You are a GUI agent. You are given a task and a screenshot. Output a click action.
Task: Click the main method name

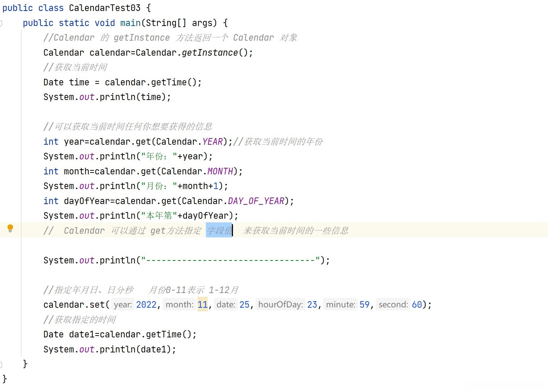(130, 23)
